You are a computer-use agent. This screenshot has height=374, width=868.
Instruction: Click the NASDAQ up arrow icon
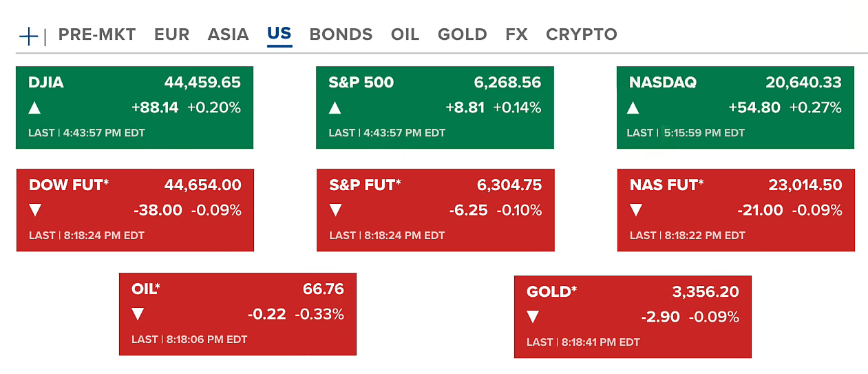[x=635, y=107]
